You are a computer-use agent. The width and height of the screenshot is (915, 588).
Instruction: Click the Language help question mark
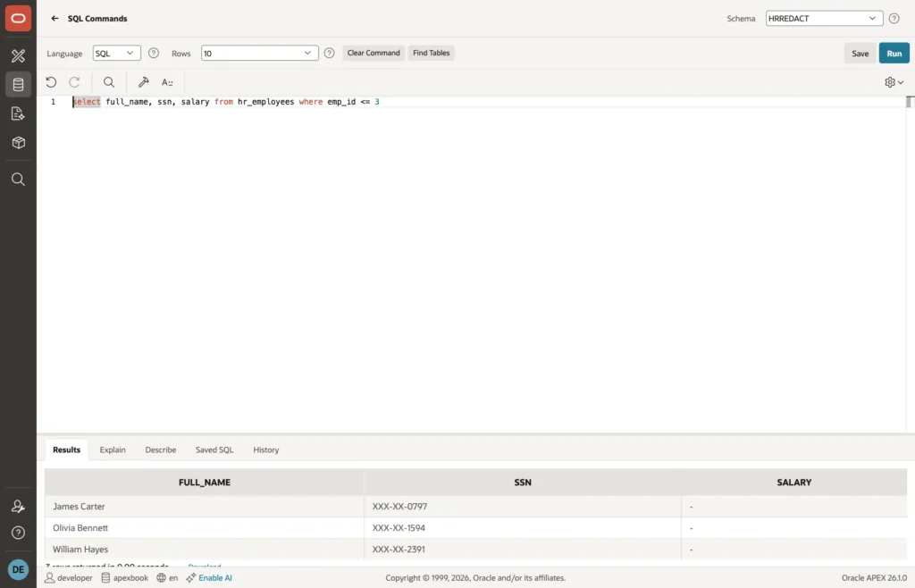(154, 53)
